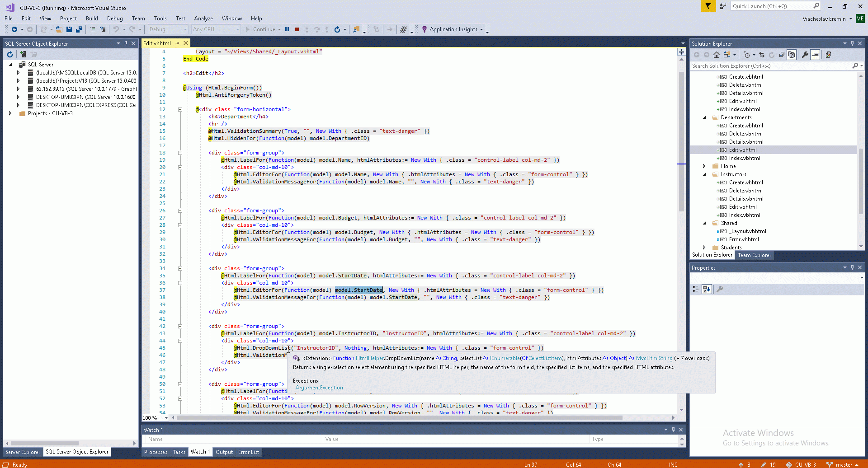Toggle Alphabetical sort in Properties panel
This screenshot has height=468, width=868.
pos(707,289)
